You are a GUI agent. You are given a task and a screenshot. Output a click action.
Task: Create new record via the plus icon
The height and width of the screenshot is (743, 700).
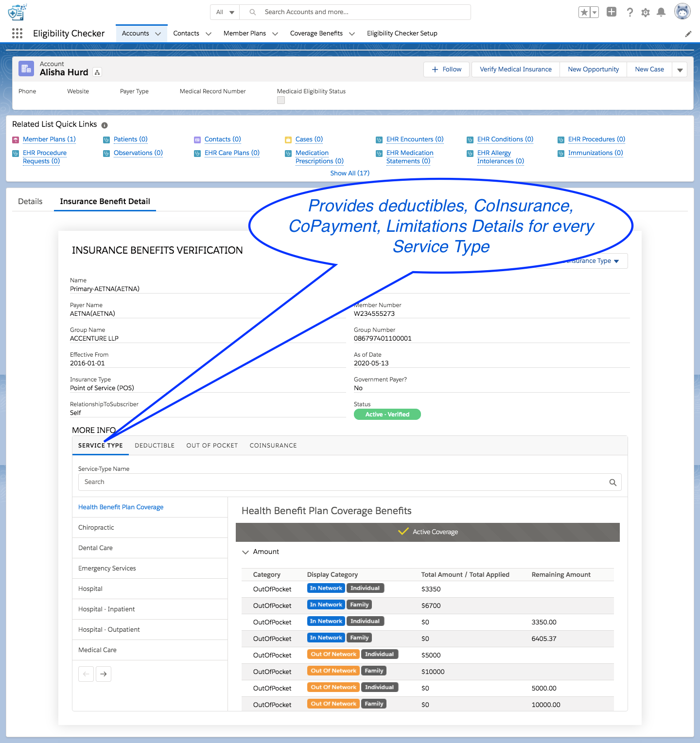612,12
